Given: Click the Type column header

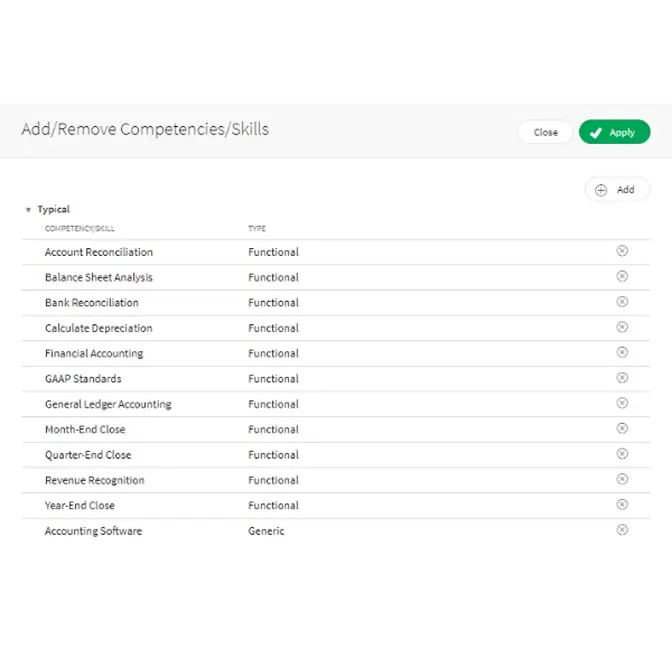Looking at the screenshot, I should point(257,229).
